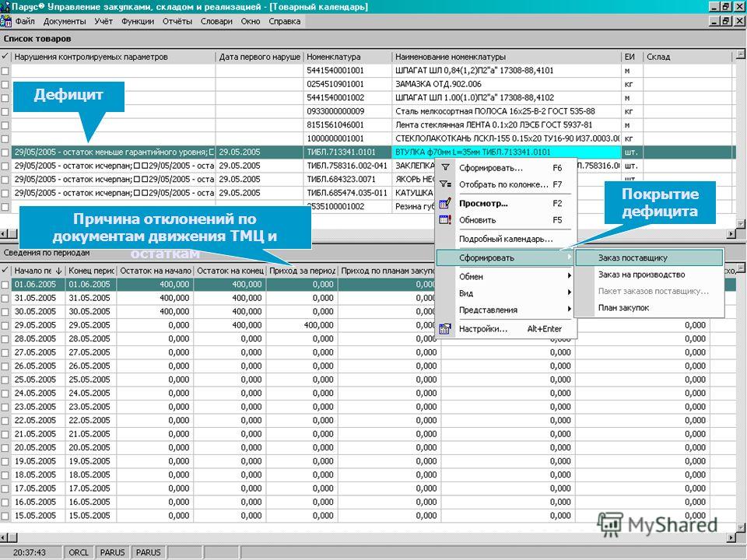Click ORCL status bar entry

click(x=79, y=552)
